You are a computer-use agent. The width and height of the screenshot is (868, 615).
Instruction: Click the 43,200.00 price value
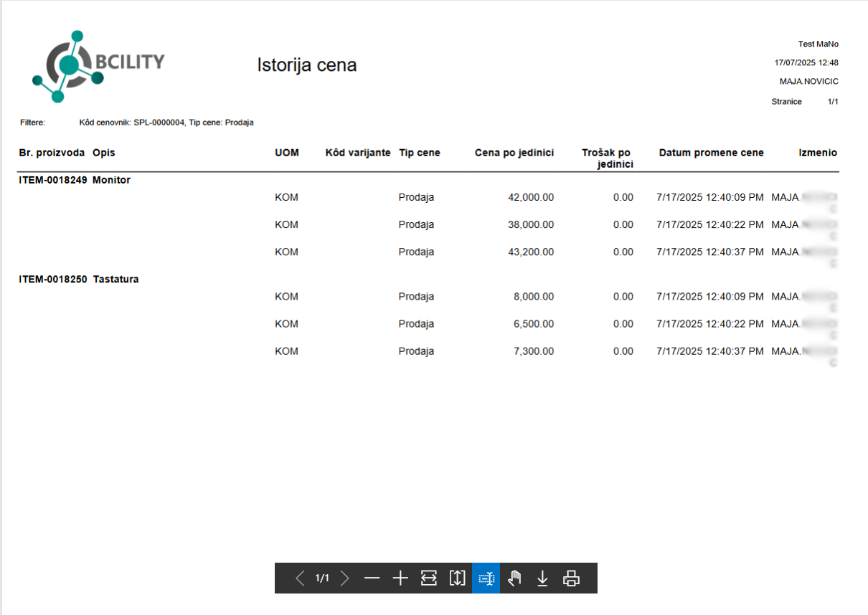(530, 252)
